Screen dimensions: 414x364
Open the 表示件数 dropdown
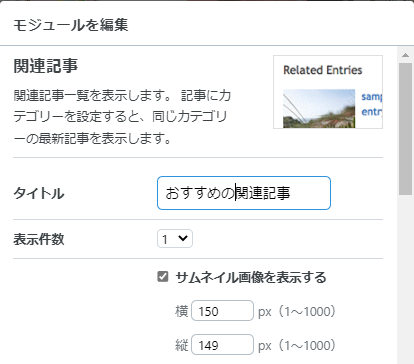tap(175, 239)
